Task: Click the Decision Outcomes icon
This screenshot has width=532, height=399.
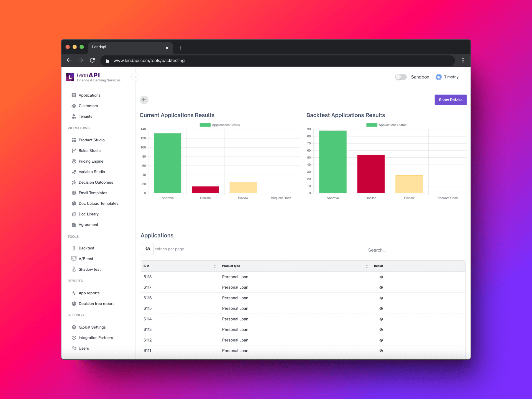Action: coord(74,182)
